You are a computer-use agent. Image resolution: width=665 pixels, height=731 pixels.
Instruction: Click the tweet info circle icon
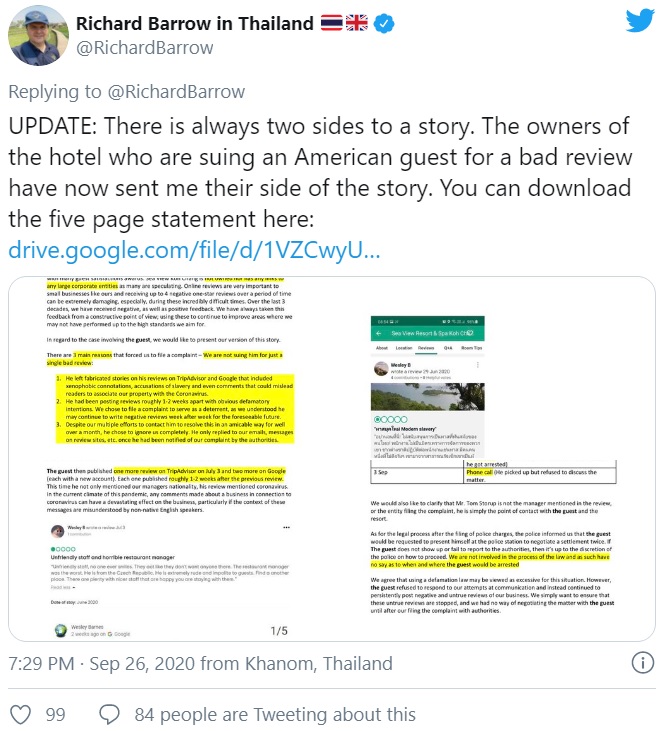click(643, 662)
